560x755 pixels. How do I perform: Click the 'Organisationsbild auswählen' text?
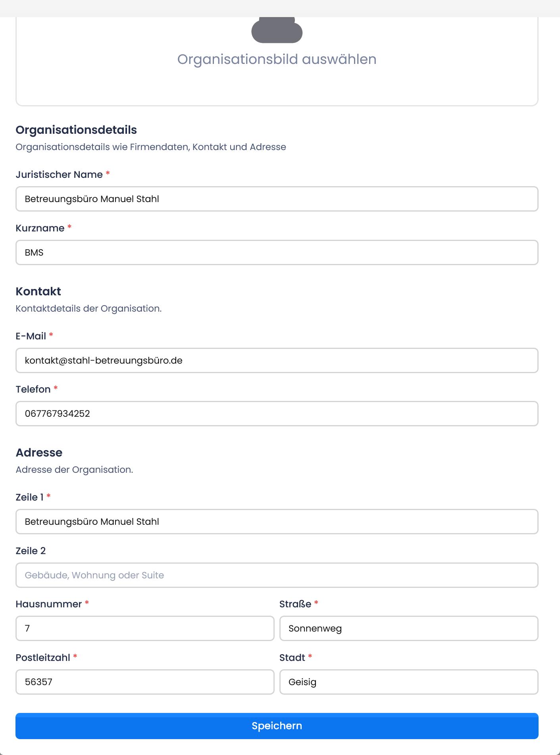pyautogui.click(x=277, y=59)
